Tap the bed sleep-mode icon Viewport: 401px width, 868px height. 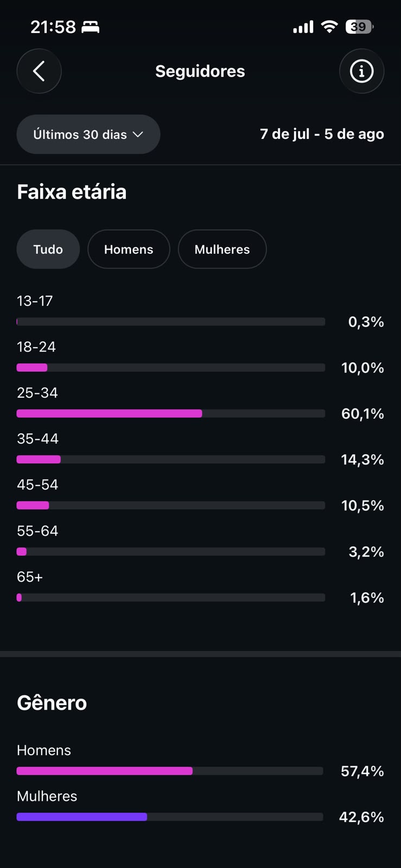[x=91, y=27]
